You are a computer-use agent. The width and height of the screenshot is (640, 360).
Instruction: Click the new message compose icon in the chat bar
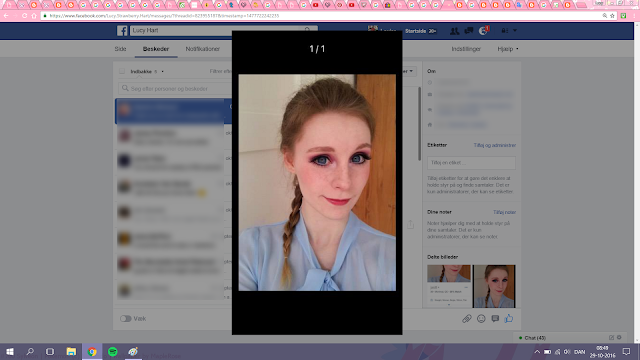click(x=611, y=338)
